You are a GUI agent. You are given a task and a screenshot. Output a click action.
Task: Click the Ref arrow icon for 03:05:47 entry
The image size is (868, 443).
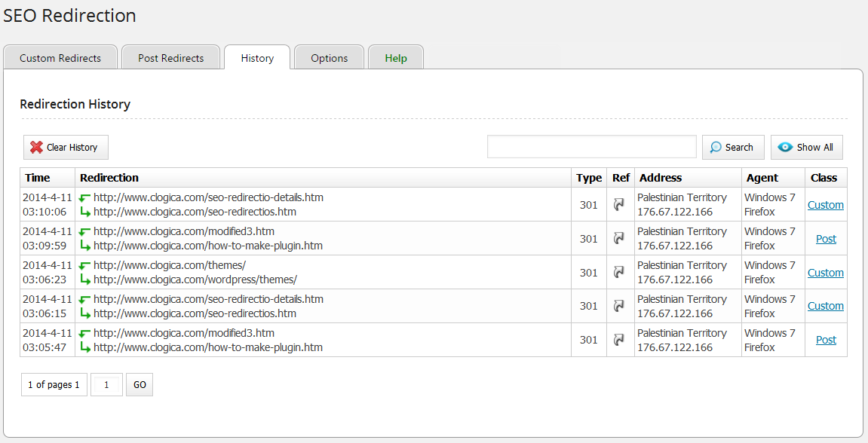point(619,340)
